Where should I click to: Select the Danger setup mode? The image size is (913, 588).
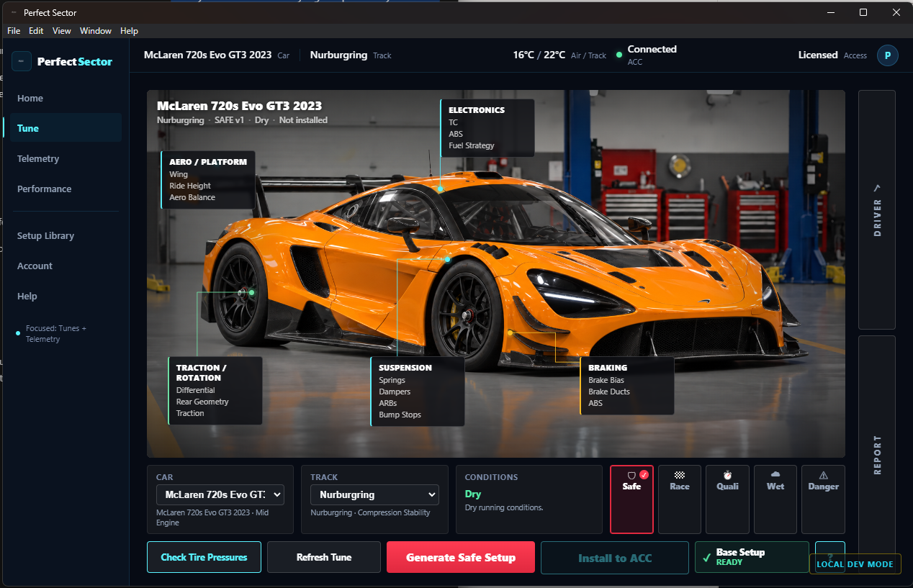823,499
